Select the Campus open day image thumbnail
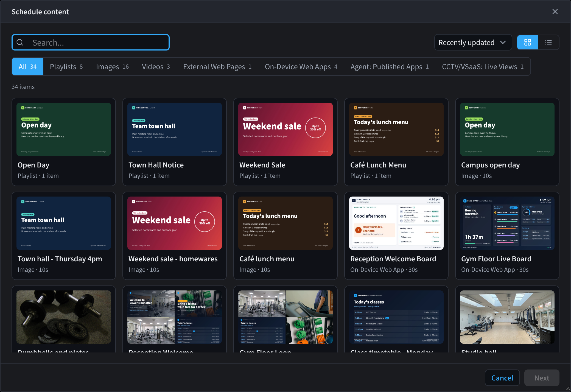 507,129
